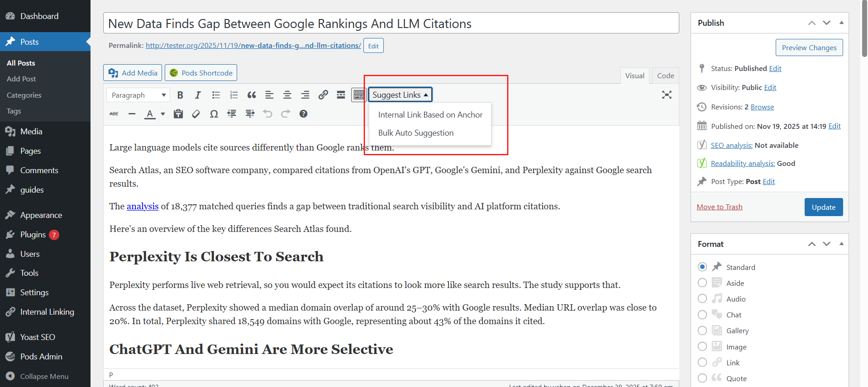868x387 pixels.
Task: Apply italic formatting to text
Action: (x=198, y=95)
